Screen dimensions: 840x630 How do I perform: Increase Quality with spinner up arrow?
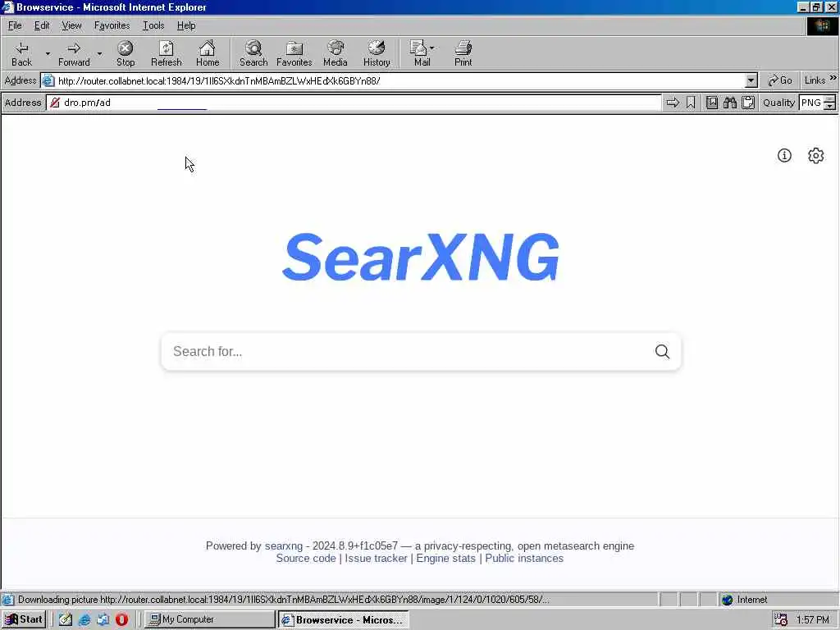[830, 99]
